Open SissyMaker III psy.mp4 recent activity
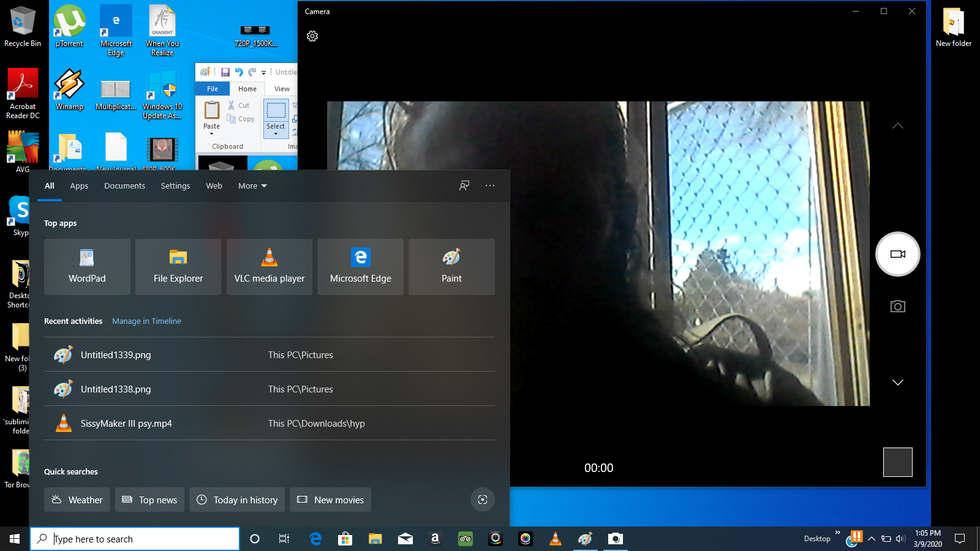 pos(269,424)
